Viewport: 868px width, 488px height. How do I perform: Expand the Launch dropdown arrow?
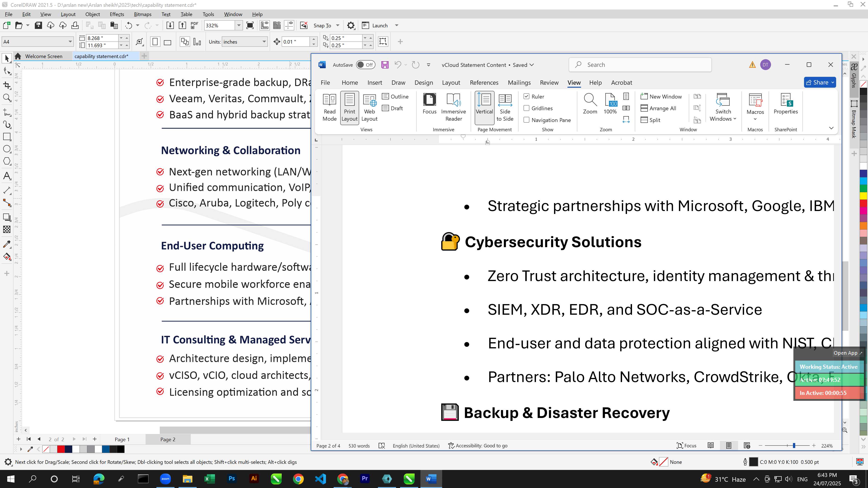point(397,25)
